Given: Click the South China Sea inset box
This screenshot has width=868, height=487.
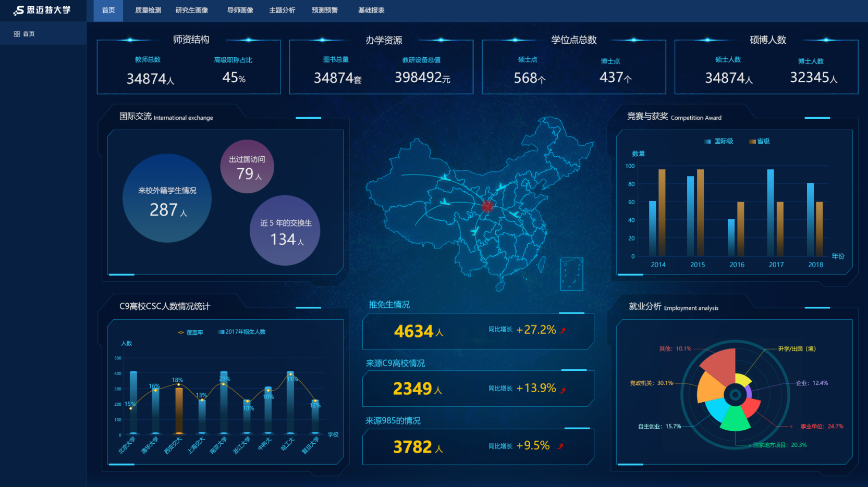Looking at the screenshot, I should point(571,274).
